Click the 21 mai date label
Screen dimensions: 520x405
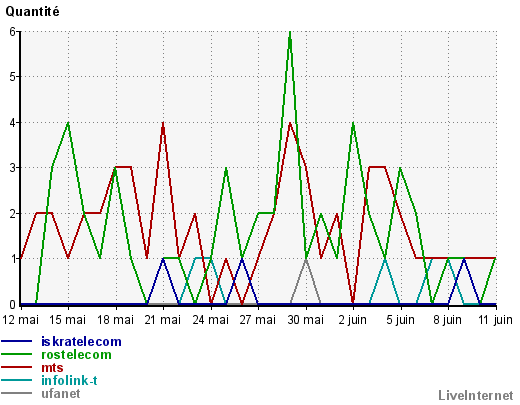tap(163, 320)
